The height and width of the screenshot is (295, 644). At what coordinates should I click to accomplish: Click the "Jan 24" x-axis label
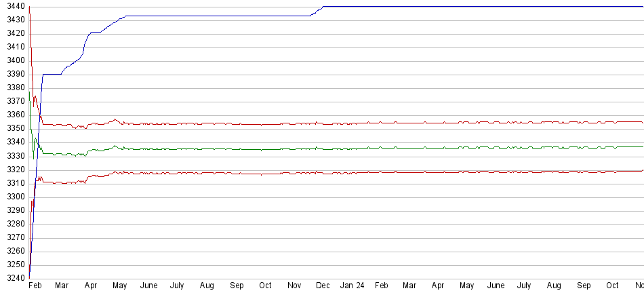tap(352, 286)
